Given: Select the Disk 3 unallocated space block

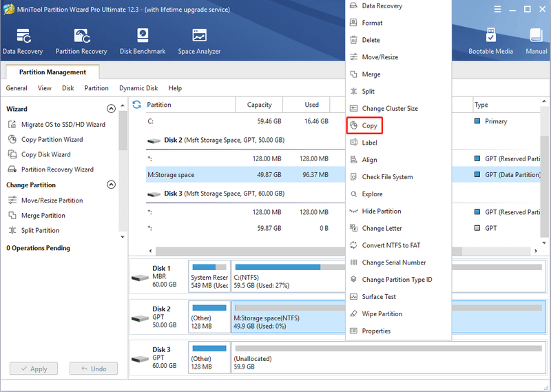Looking at the screenshot, I should tap(388, 357).
